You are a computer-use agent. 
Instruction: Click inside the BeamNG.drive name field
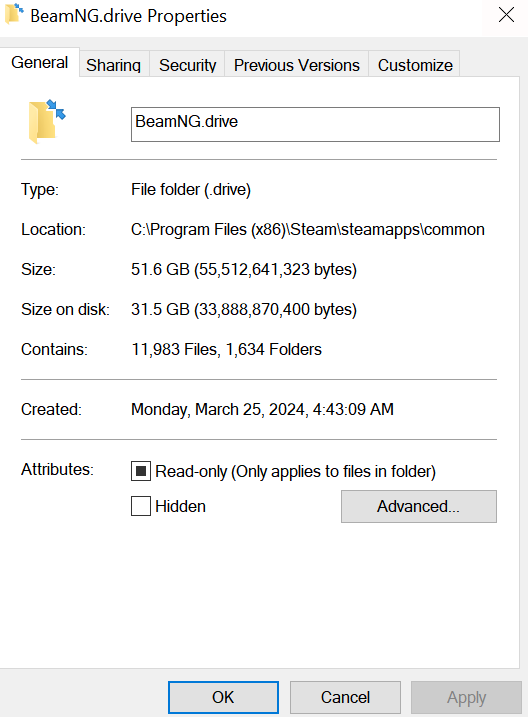pos(315,124)
